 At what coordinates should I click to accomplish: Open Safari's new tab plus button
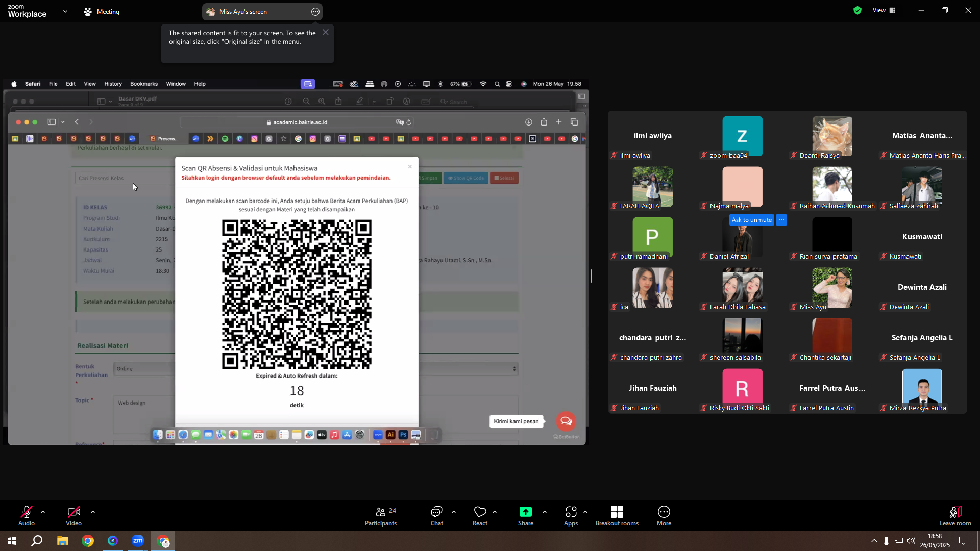(559, 122)
